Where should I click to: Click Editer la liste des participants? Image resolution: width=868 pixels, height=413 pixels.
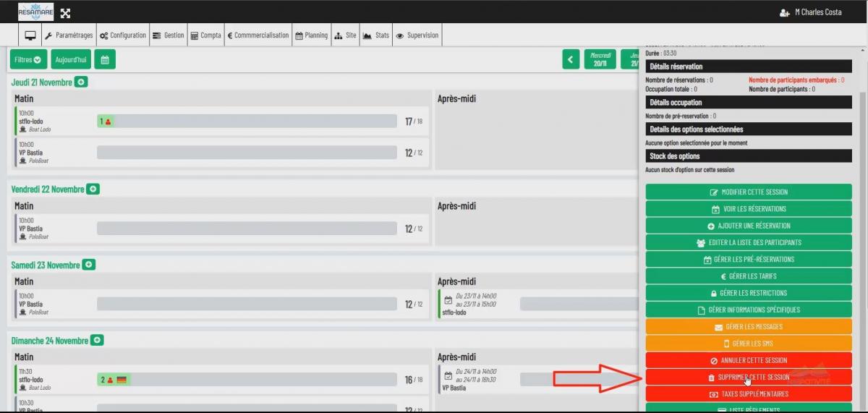(x=749, y=242)
